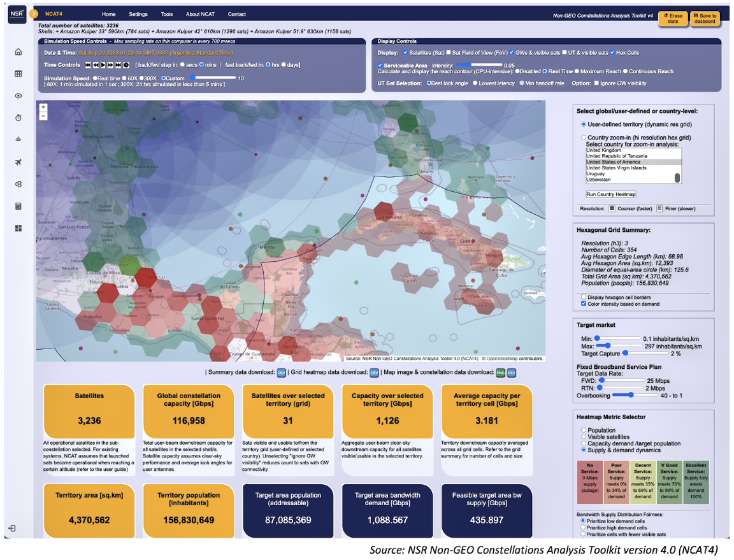Open the calculator icon in the sidebar
Screen dimensions: 734x560
pyautogui.click(x=18, y=206)
